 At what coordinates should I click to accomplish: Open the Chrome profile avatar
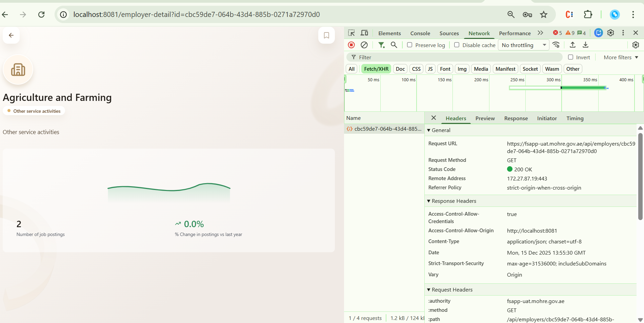[615, 15]
